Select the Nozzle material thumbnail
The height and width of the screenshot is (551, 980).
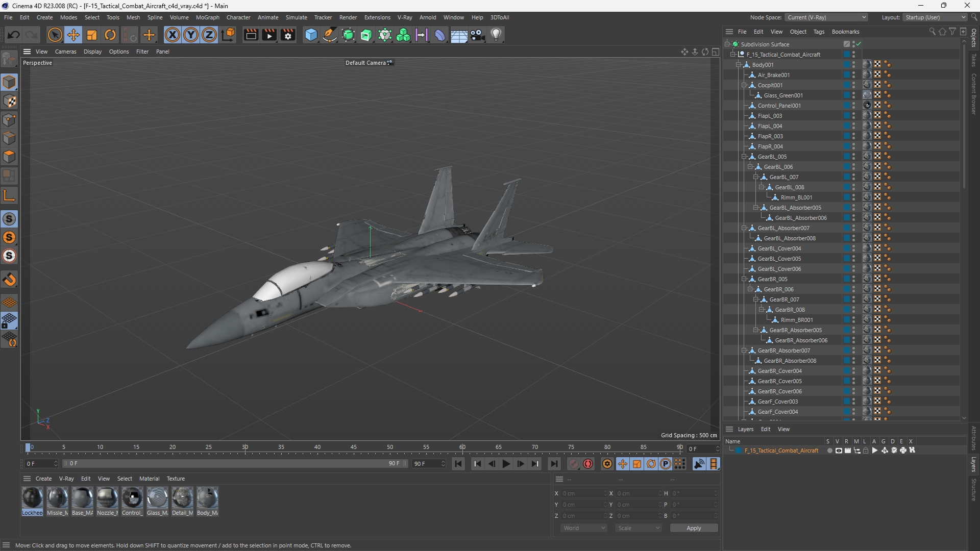coord(107,501)
